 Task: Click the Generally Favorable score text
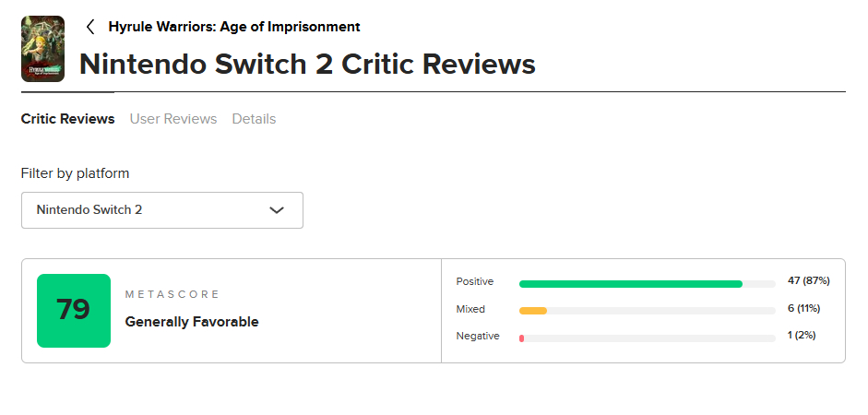coord(192,322)
